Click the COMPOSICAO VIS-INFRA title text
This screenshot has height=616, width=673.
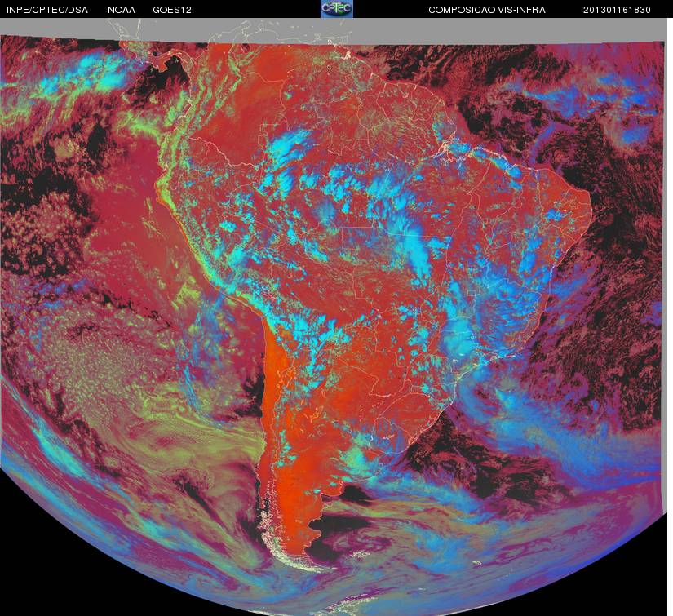tap(487, 10)
